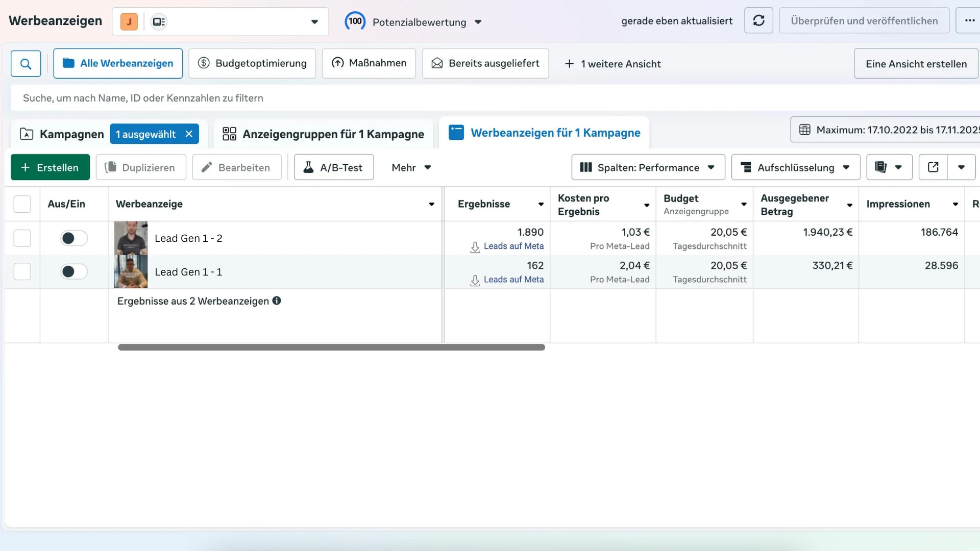Click the refresh icon button
The height and width of the screenshot is (551, 980).
(x=758, y=20)
